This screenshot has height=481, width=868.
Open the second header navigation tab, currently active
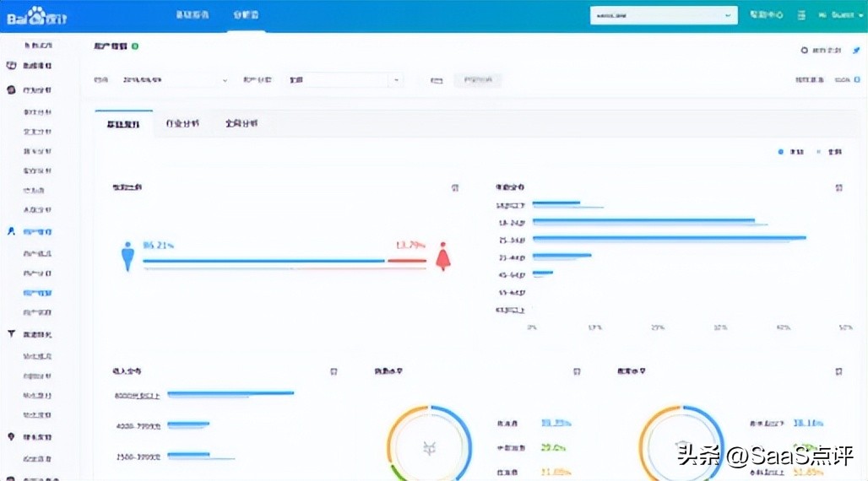coord(246,15)
